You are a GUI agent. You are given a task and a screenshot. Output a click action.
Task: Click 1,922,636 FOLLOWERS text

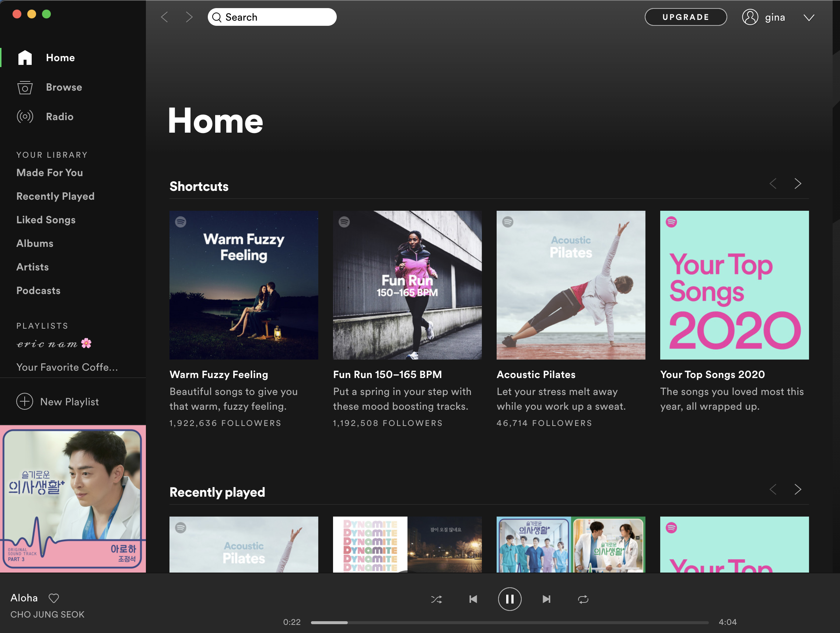225,423
